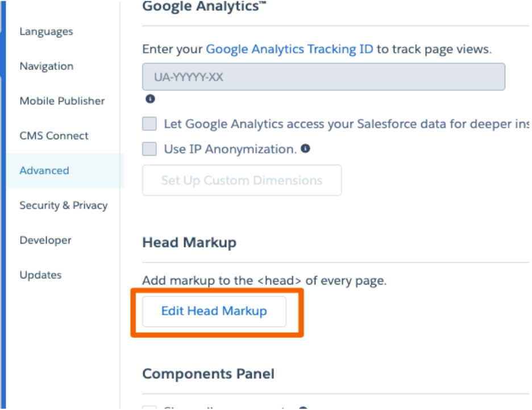Open the Languages settings section
The image size is (532, 410).
pyautogui.click(x=46, y=31)
